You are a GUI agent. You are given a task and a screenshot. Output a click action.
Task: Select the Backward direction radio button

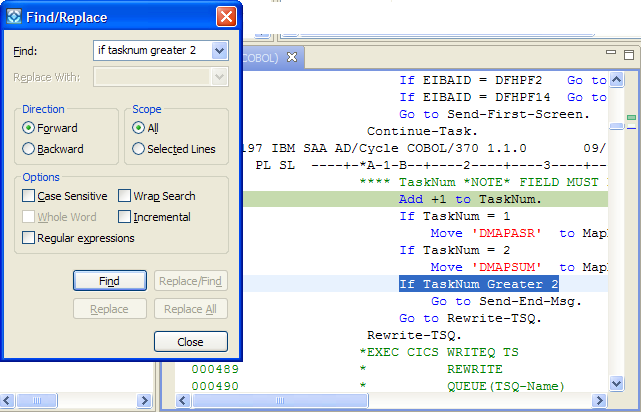(28, 149)
